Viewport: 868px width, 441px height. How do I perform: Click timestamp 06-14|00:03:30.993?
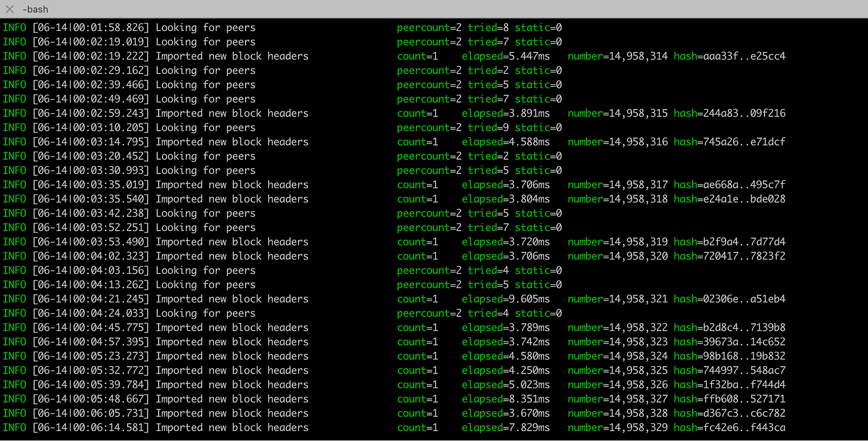(91, 170)
